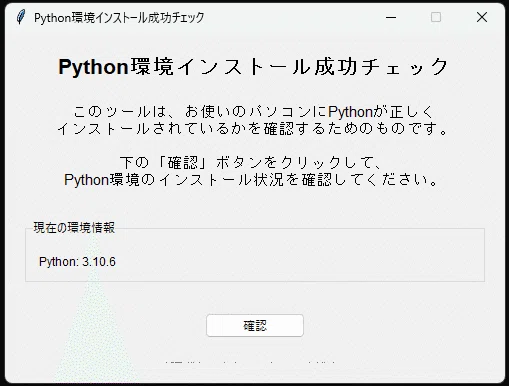Viewport: 509px width, 386px height.
Task: Minimize the Python環境インストール成功チェック window
Action: point(391,17)
